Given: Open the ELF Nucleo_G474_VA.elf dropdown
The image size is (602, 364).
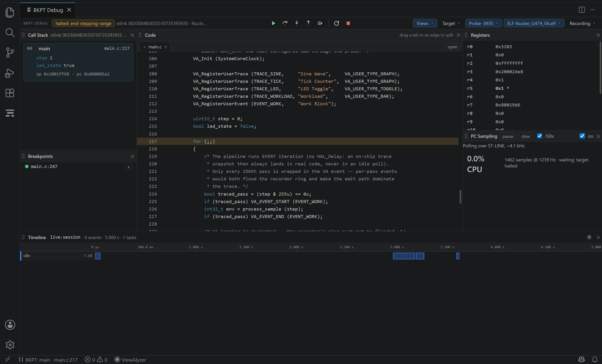Looking at the screenshot, I should [x=534, y=23].
